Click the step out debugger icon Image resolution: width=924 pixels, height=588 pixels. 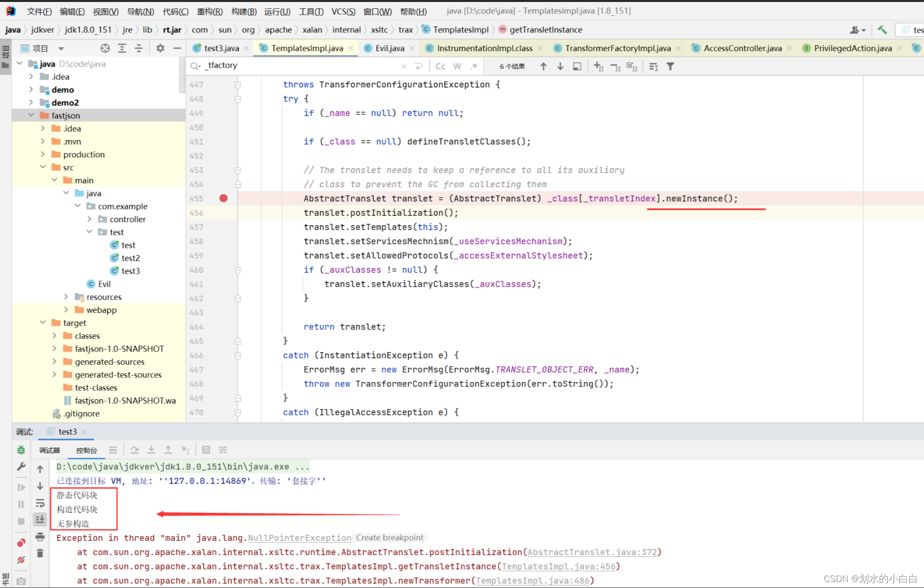pyautogui.click(x=168, y=450)
